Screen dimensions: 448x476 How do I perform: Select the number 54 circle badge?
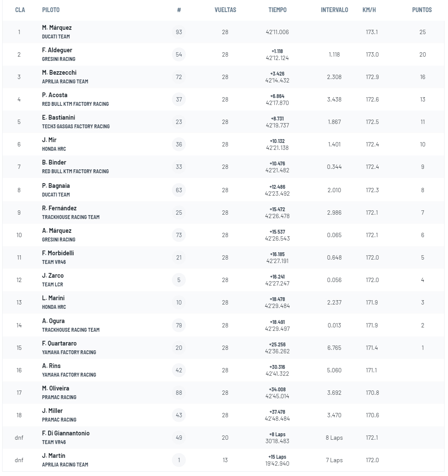coord(179,54)
